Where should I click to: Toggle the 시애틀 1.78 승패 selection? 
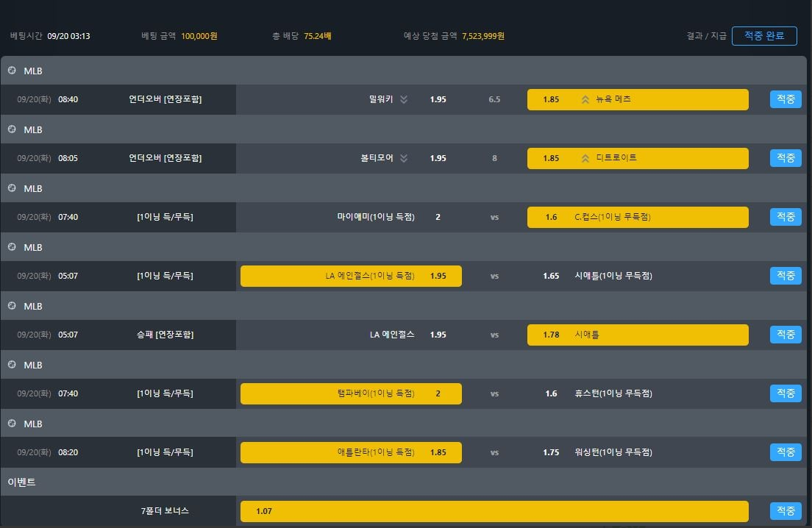637,335
